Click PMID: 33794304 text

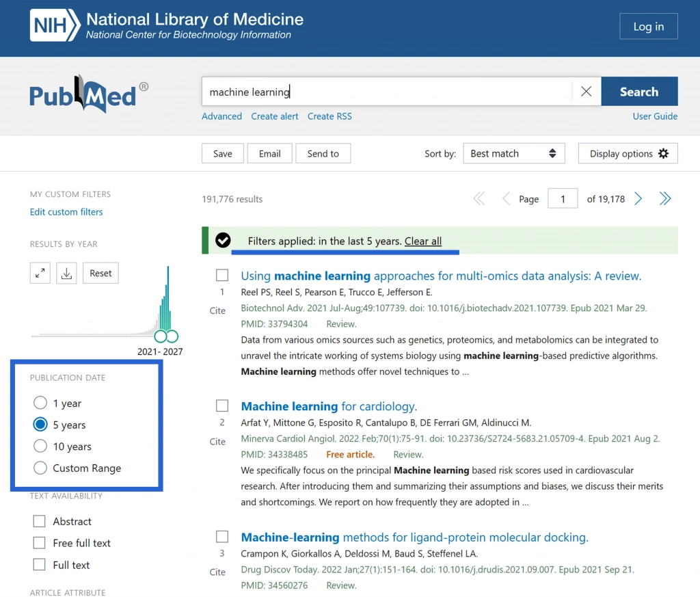point(274,323)
